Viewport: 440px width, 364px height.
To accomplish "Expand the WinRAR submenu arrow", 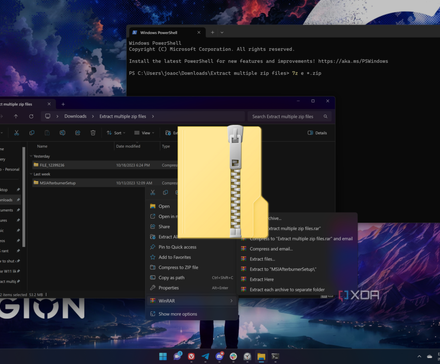I will tap(231, 301).
